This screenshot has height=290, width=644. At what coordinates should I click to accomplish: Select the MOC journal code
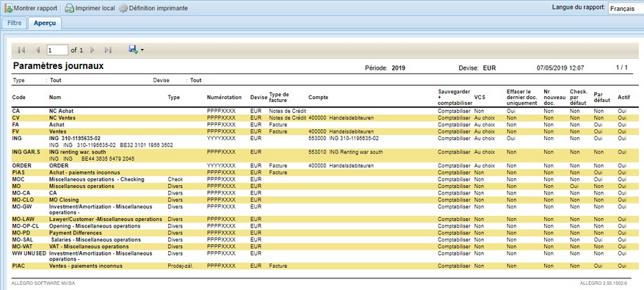pos(18,179)
